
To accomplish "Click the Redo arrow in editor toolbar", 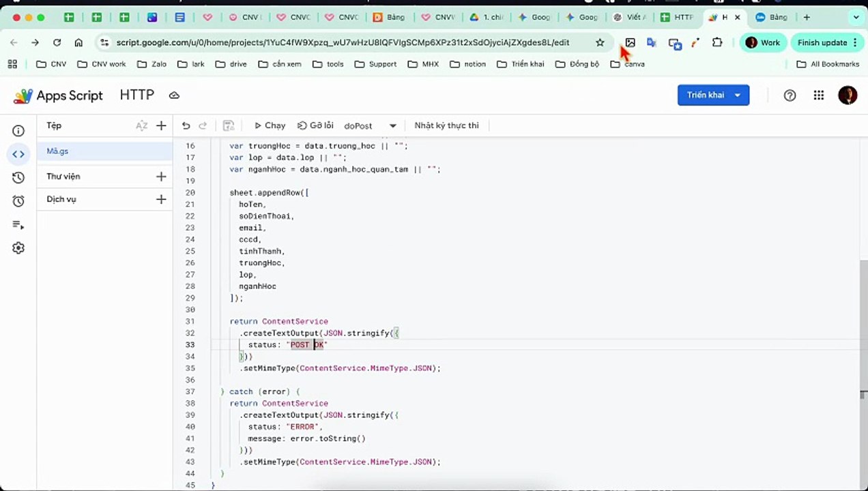I will (x=203, y=125).
